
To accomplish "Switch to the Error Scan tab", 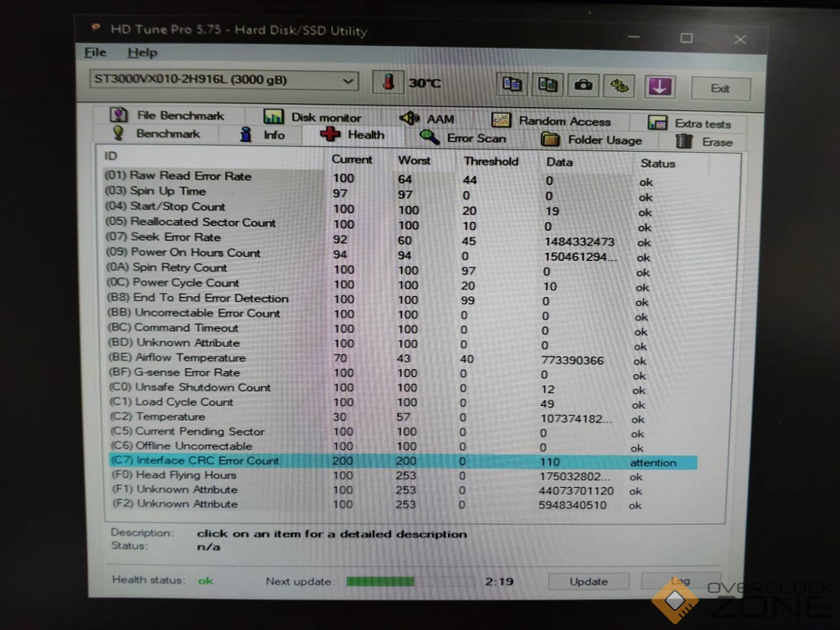I will (x=463, y=138).
